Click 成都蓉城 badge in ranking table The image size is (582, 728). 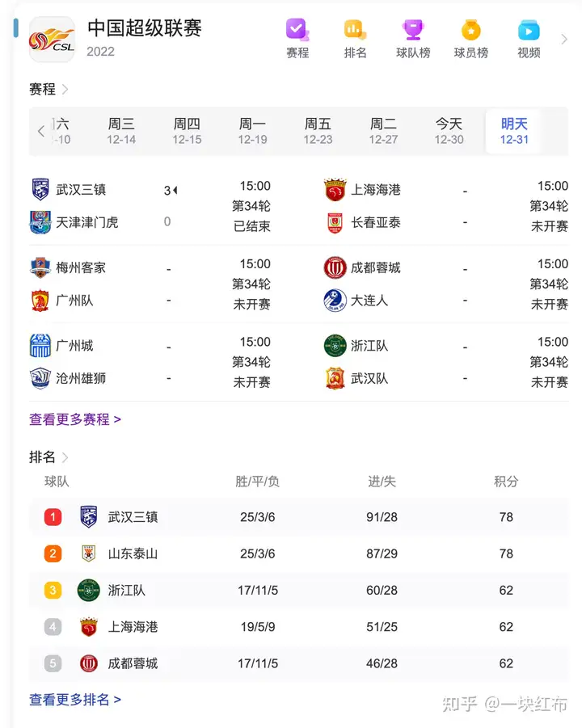click(89, 663)
